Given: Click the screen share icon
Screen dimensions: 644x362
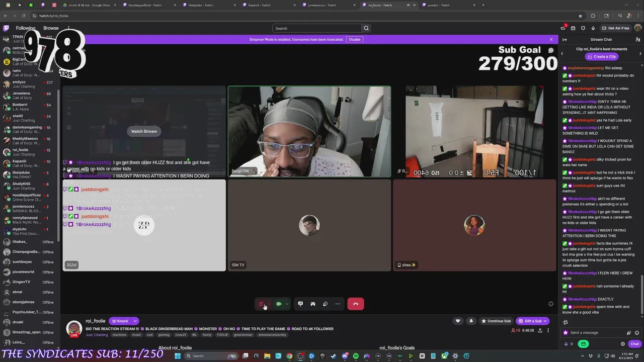Looking at the screenshot, I should (x=300, y=304).
